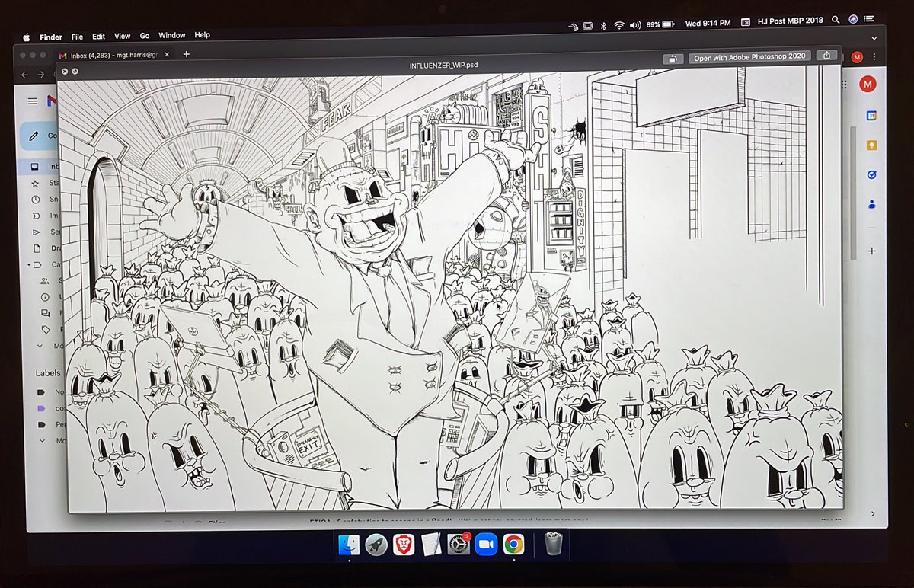This screenshot has width=914, height=588.
Task: Click the HJ Post MBP 2018 user name
Action: tap(791, 21)
